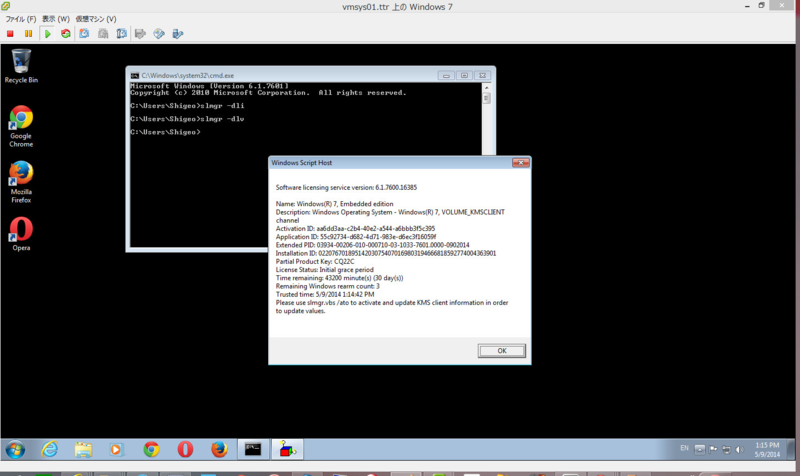Click the Remaining Windows rearm count: 3 line
This screenshot has width=800, height=476.
pyautogui.click(x=328, y=286)
